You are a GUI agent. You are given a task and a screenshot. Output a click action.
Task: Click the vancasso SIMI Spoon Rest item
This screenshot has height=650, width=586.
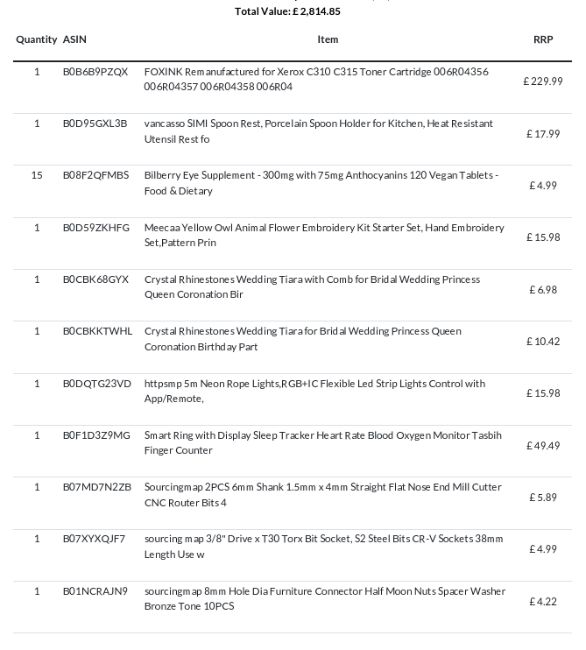tap(318, 131)
